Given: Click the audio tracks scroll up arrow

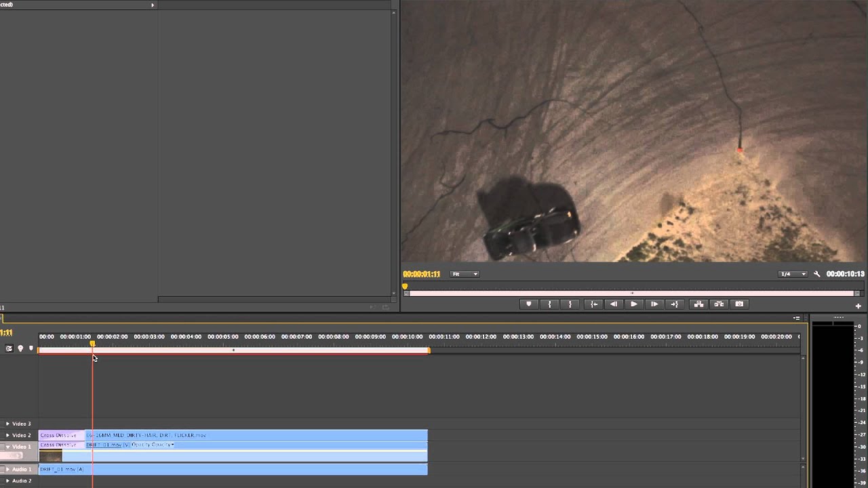Looking at the screenshot, I should [x=804, y=466].
